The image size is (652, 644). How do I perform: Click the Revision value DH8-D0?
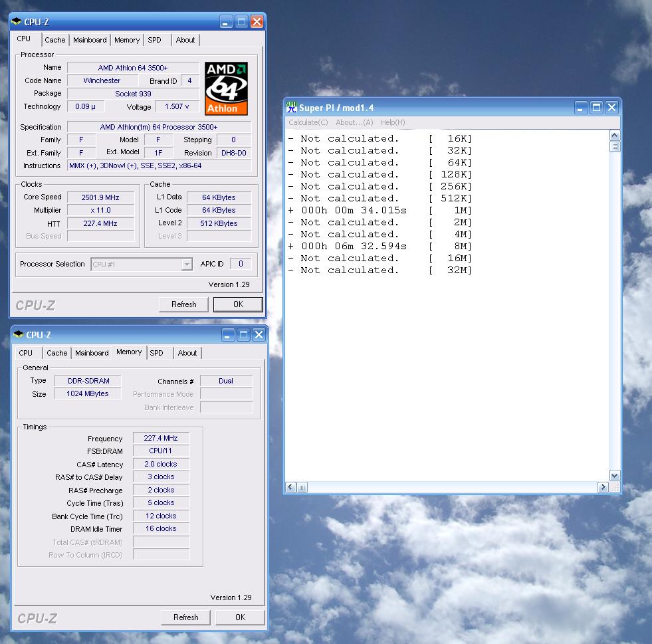234,153
